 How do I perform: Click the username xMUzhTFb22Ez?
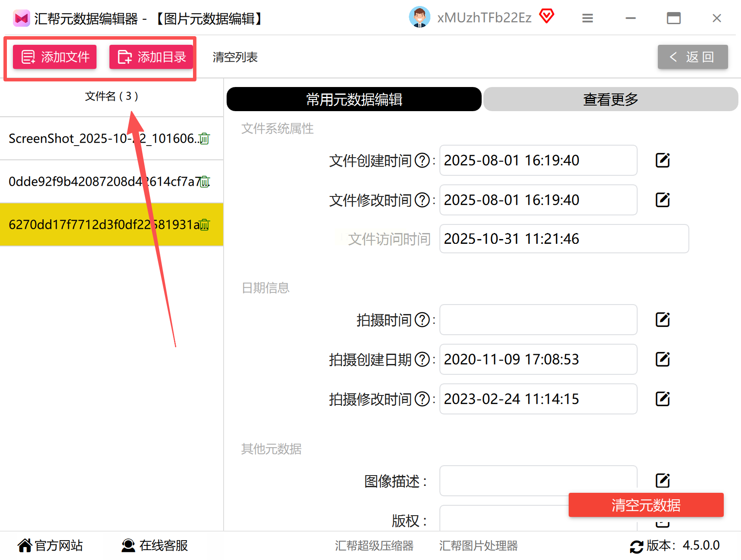pos(484,18)
